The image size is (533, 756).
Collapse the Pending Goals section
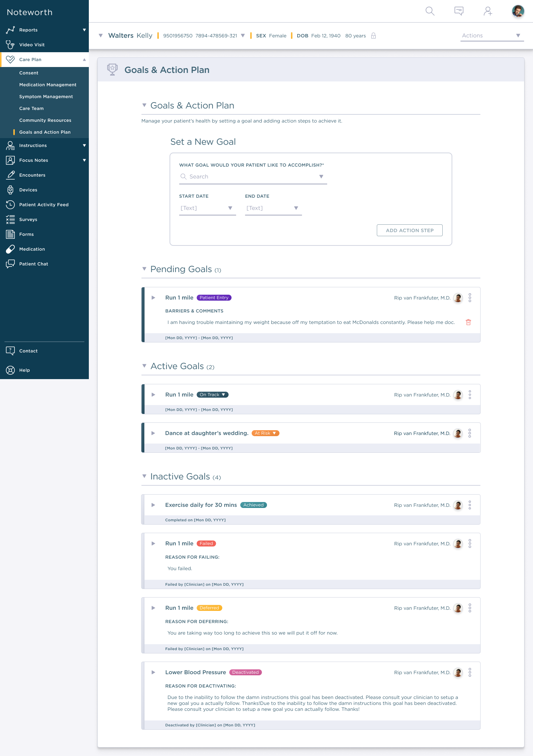pyautogui.click(x=144, y=269)
